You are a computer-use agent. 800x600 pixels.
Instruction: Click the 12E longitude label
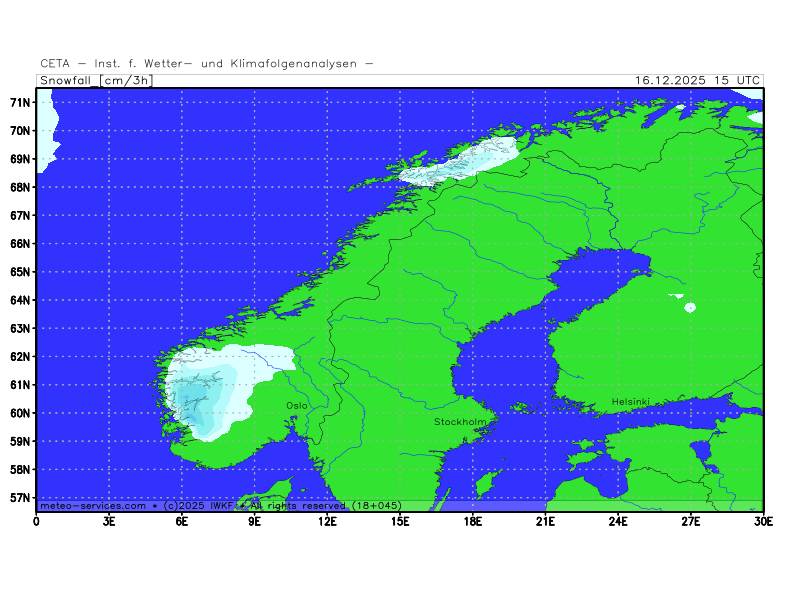327,520
